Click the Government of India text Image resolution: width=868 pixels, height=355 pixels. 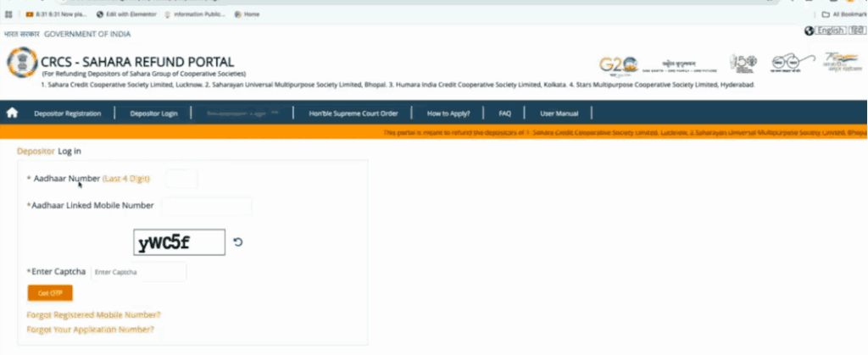click(87, 34)
